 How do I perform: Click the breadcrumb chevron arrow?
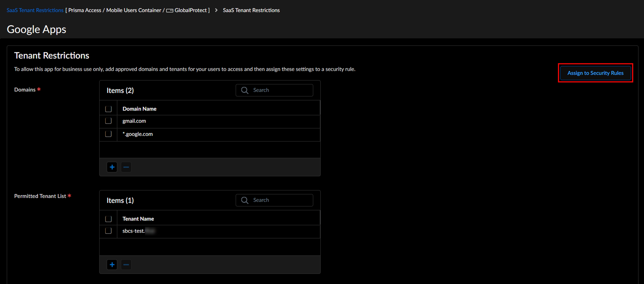point(216,10)
